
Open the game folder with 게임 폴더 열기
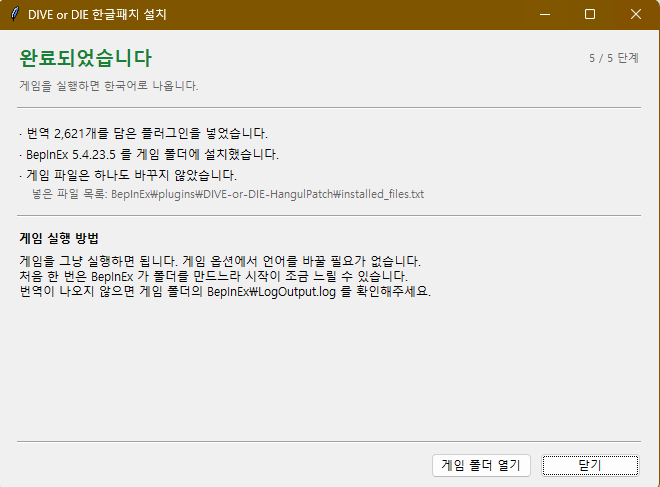[x=481, y=466]
